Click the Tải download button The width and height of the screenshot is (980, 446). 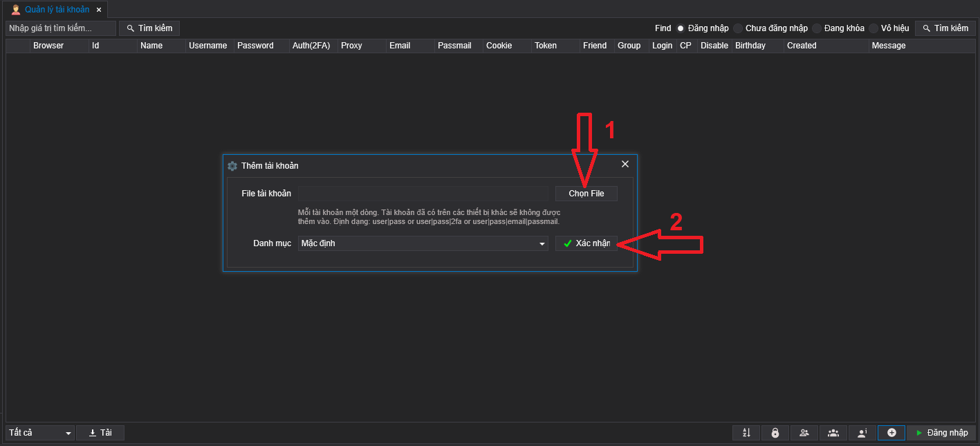(100, 433)
